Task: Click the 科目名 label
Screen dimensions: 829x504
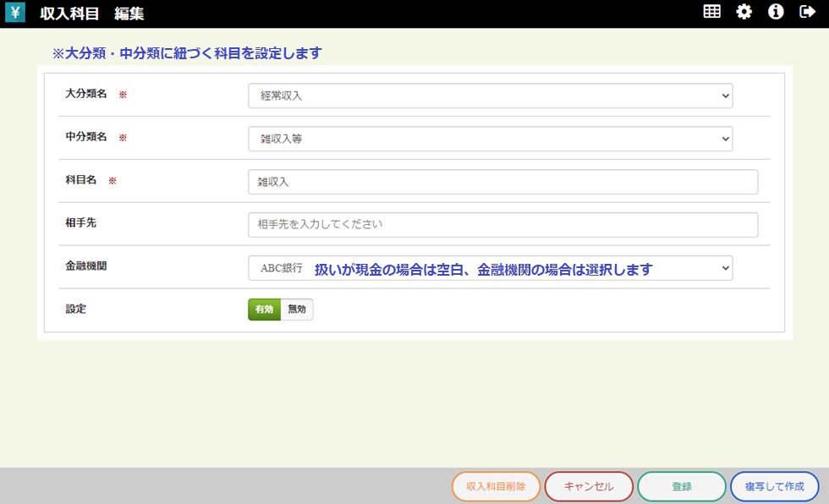Action: pos(81,180)
